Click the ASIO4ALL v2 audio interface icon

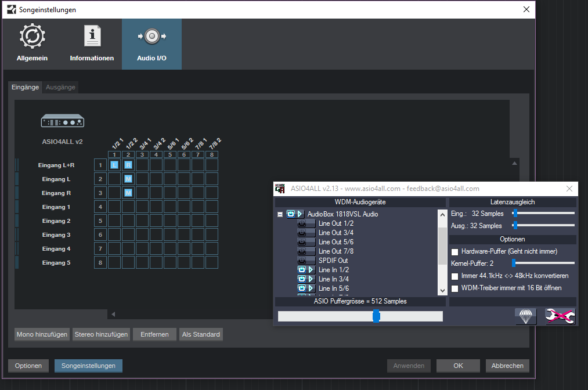(x=63, y=121)
